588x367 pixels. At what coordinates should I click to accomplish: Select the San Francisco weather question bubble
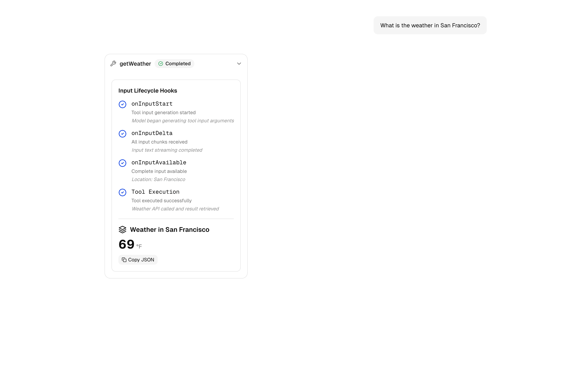point(430,25)
